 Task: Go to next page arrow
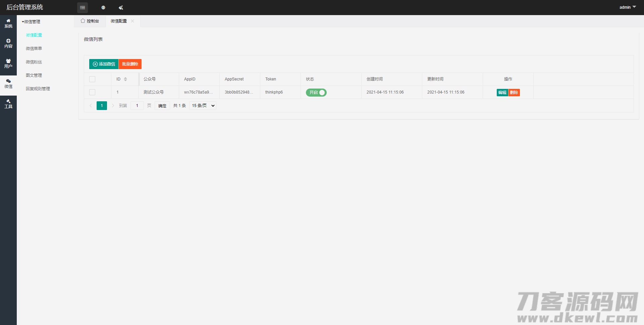(113, 106)
